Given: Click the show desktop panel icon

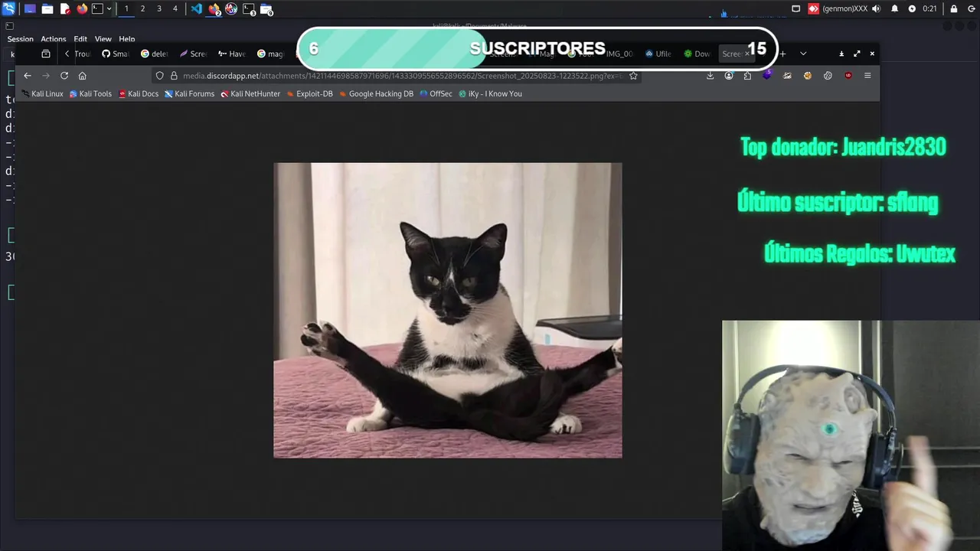Looking at the screenshot, I should pyautogui.click(x=30, y=9).
